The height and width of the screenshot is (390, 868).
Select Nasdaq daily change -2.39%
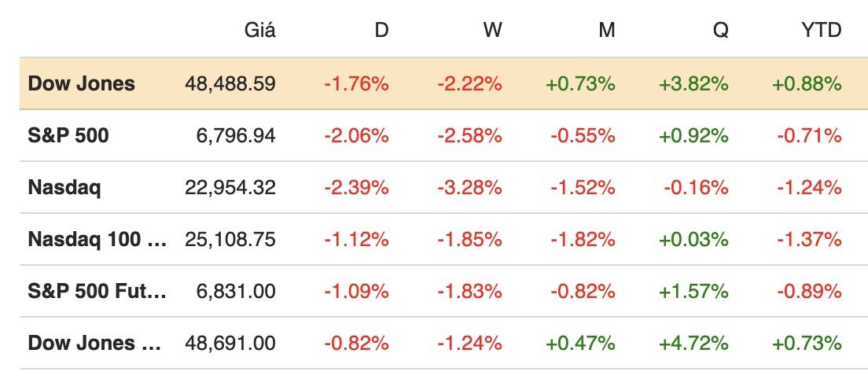coord(356,187)
